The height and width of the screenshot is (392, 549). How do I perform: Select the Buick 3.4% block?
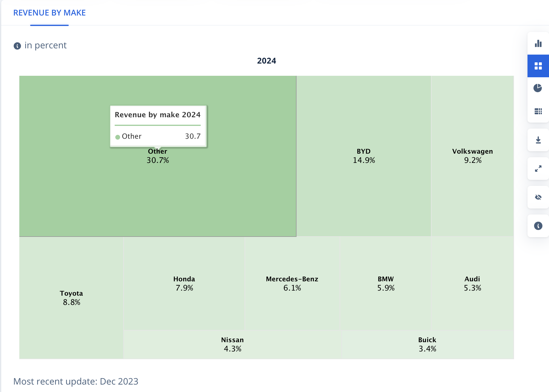pos(427,344)
